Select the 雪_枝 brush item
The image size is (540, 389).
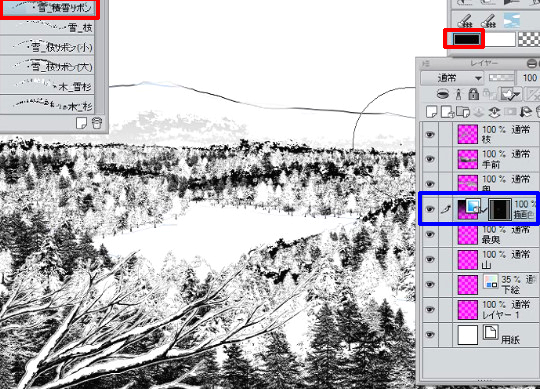pos(47,27)
